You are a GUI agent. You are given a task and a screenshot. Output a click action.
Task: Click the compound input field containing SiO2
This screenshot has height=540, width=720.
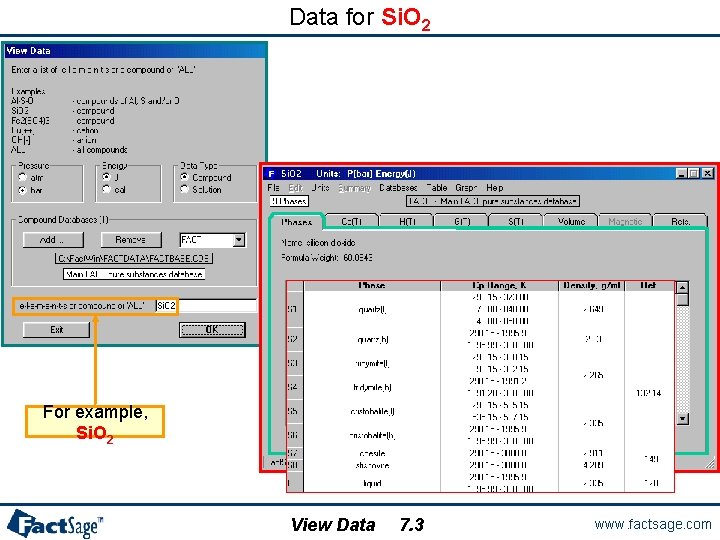click(x=206, y=306)
